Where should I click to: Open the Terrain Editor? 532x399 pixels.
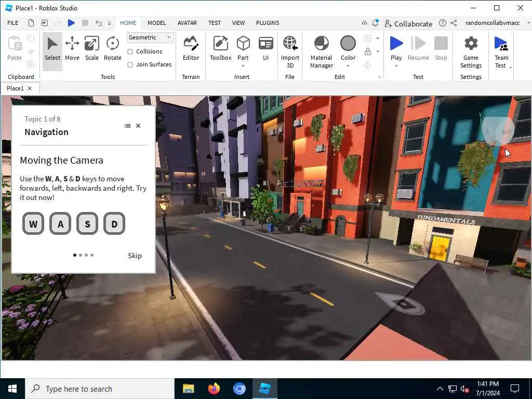[191, 49]
